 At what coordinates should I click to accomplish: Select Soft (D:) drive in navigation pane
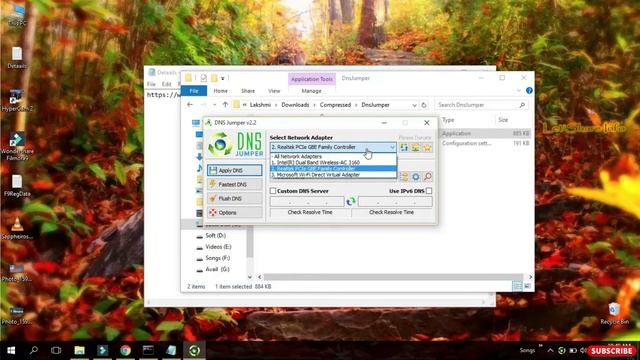(x=216, y=236)
